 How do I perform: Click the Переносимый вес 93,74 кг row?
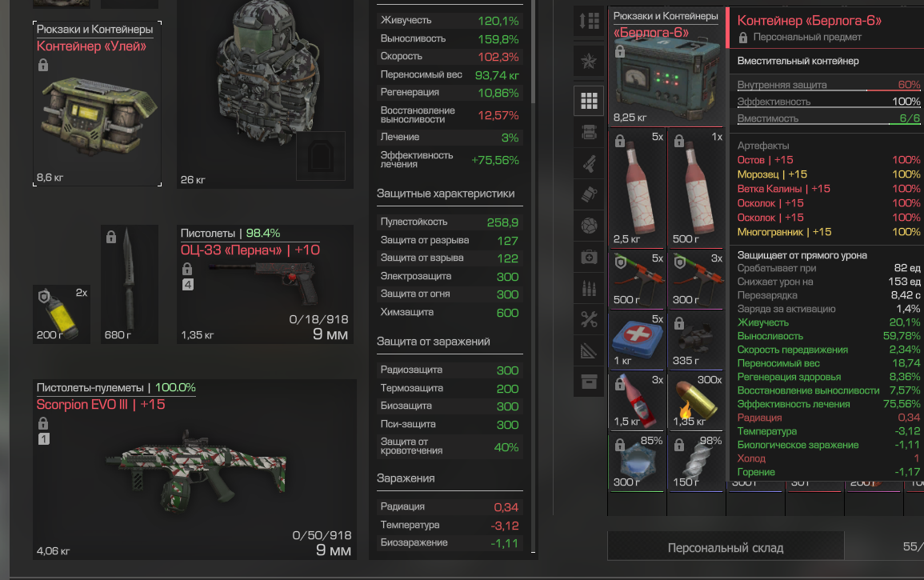450,75
